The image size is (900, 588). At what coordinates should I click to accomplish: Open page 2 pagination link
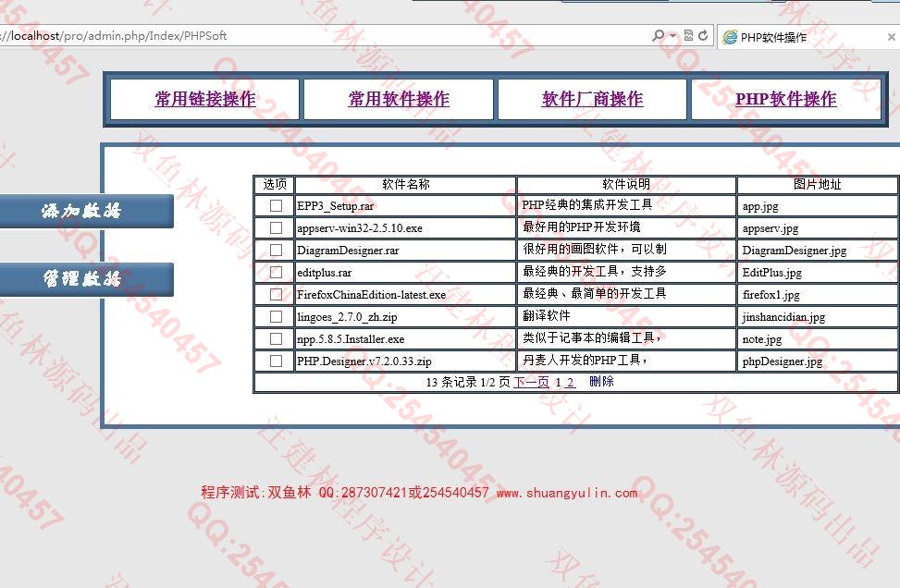[x=570, y=382]
